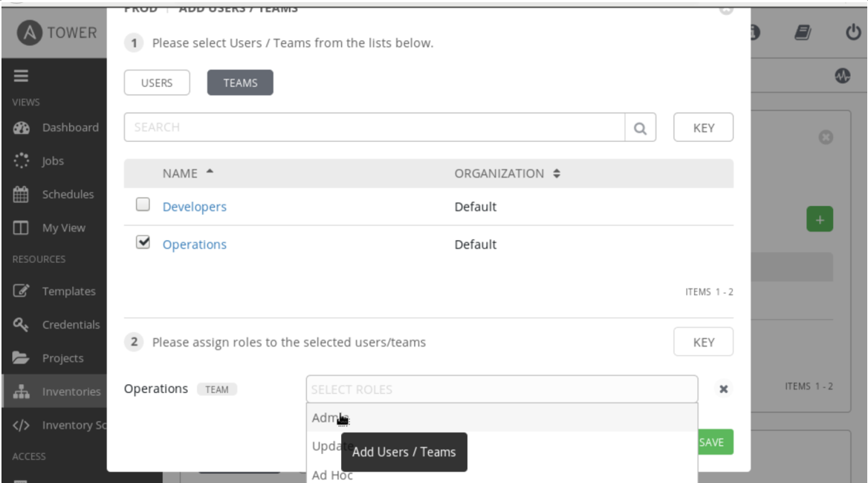
Task: Choose Admin role from dropdown
Action: pos(502,418)
